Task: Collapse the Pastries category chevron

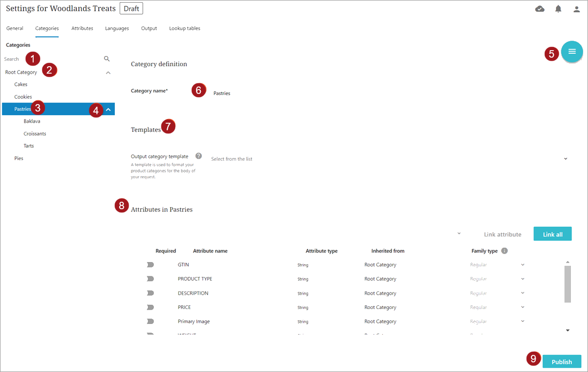Action: coord(108,109)
